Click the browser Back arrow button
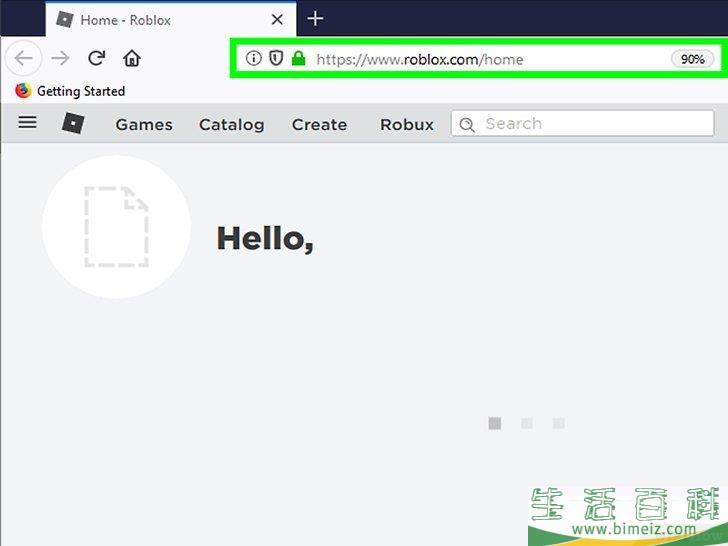The image size is (728, 546). click(x=24, y=58)
